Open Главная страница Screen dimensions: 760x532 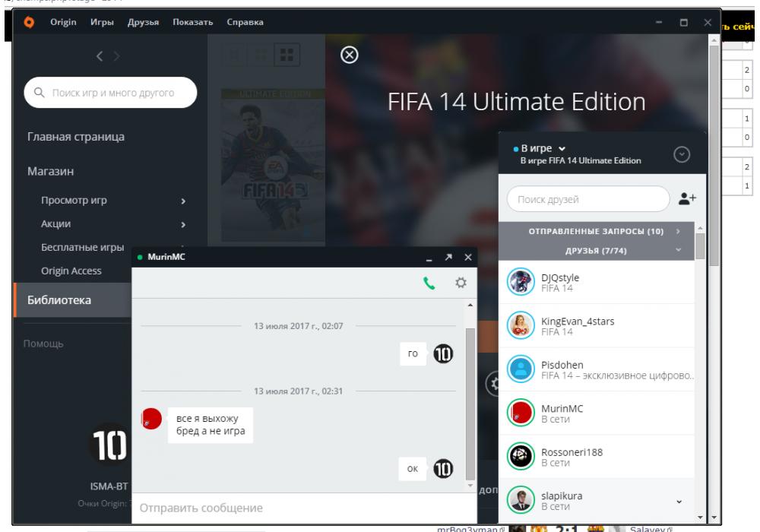click(75, 137)
